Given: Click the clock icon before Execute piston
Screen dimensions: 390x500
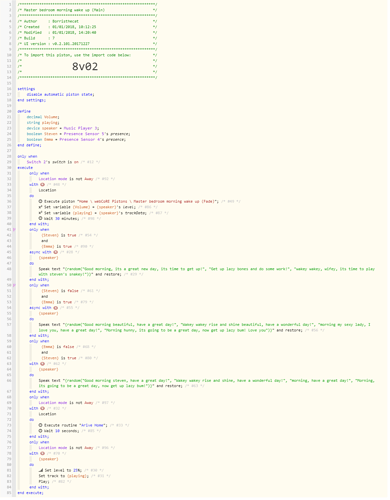Looking at the screenshot, I should click(x=40, y=202).
